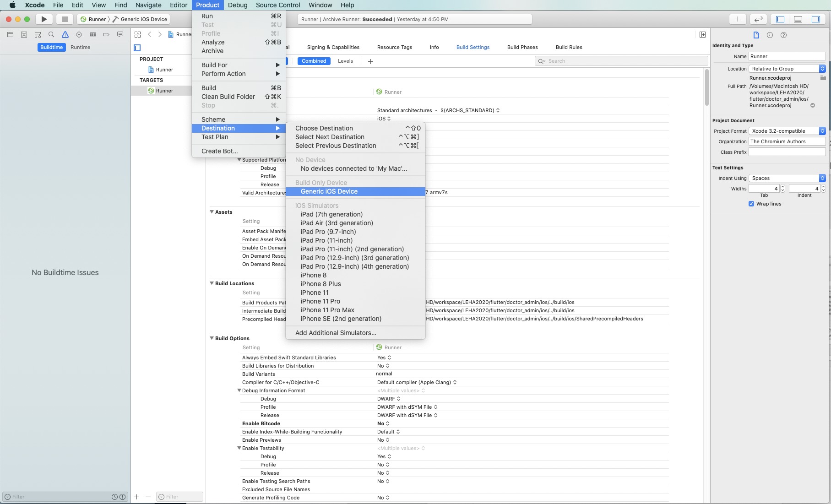The image size is (831, 504).
Task: Open the related items grid menu
Action: tap(137, 34)
